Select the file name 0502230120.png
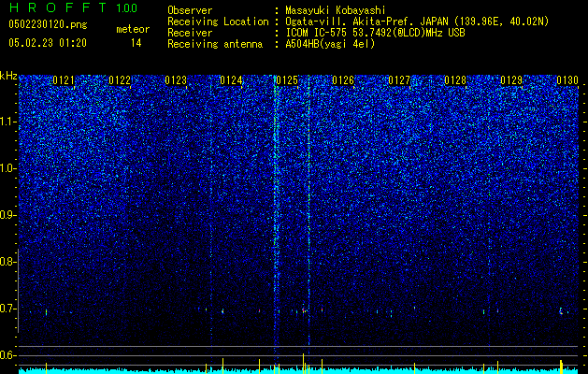Screen dimensions: 588x374 click(48, 24)
